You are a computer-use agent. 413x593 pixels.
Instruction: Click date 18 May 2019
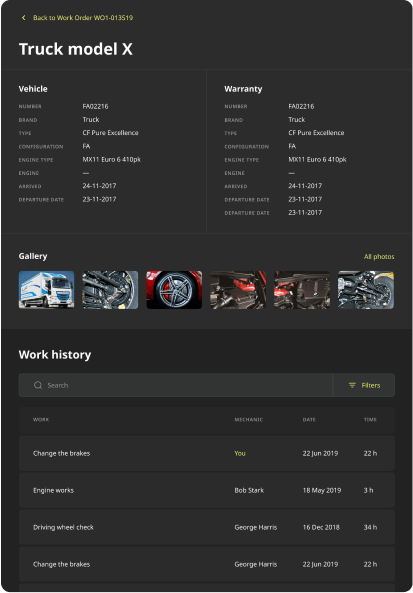point(322,490)
